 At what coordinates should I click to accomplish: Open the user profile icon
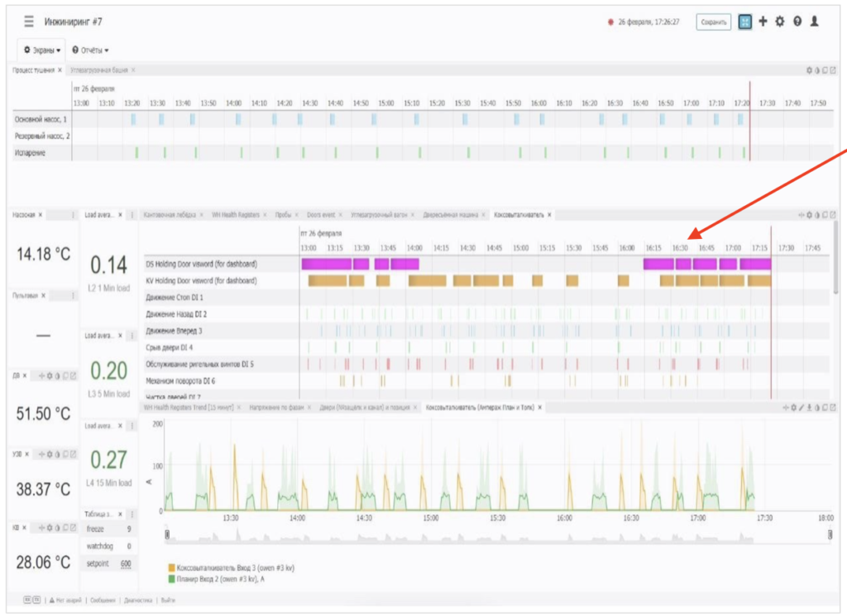pos(815,21)
